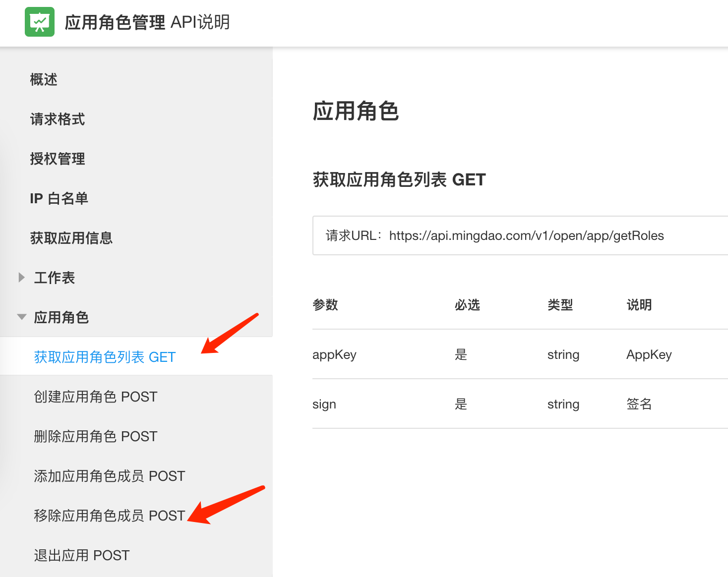Click the string type in appKey row
Image resolution: width=728 pixels, height=577 pixels.
[563, 354]
